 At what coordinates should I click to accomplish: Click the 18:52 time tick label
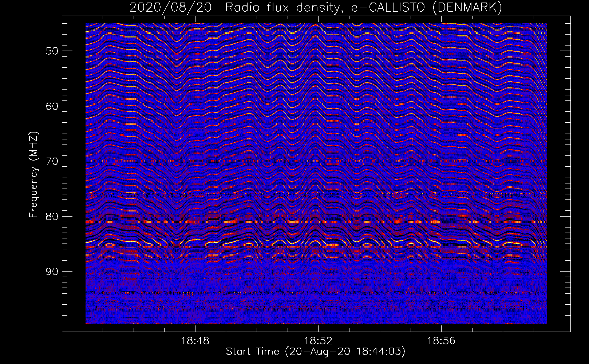point(318,341)
